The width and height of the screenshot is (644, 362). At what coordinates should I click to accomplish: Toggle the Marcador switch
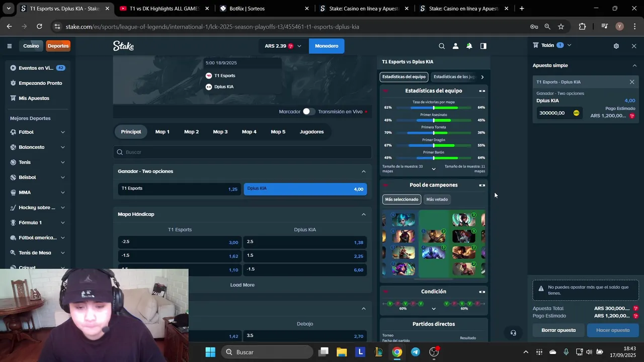[309, 112]
